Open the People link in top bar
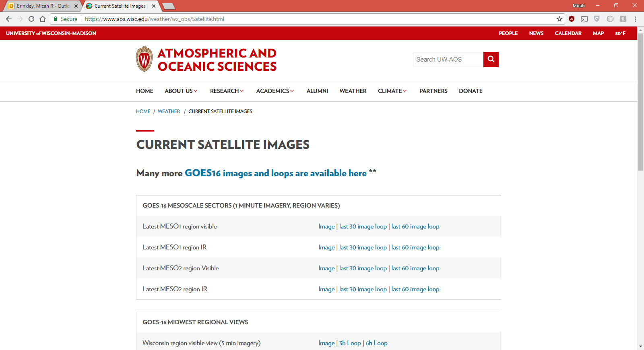The height and width of the screenshot is (350, 644). coord(508,33)
